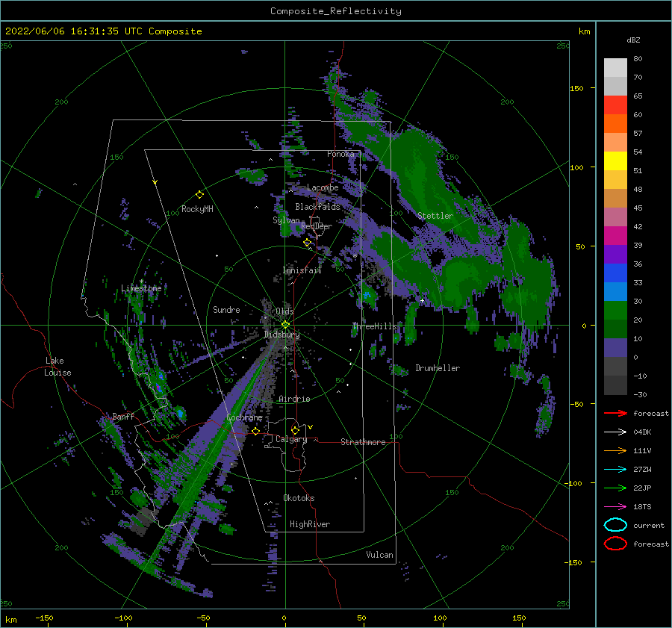The width and height of the screenshot is (672, 628).
Task: Select the red 65-60 dBZ color swatch
Action: (x=615, y=105)
